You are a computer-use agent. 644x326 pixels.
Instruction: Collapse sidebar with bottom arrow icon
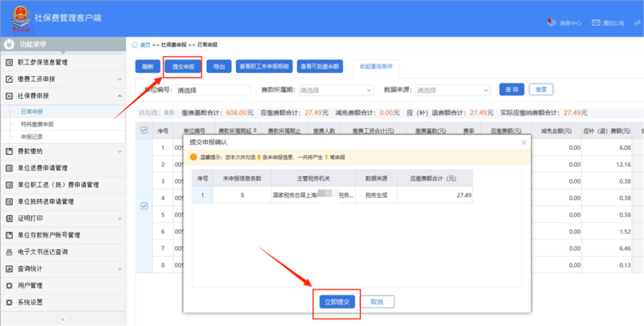(63, 319)
